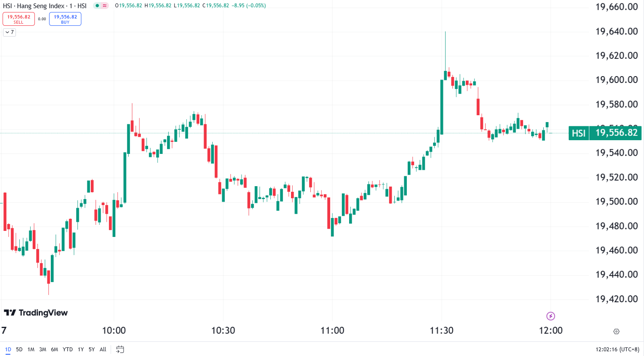Image resolution: width=644 pixels, height=356 pixels.
Task: Click the green market status dot
Action: [97, 6]
